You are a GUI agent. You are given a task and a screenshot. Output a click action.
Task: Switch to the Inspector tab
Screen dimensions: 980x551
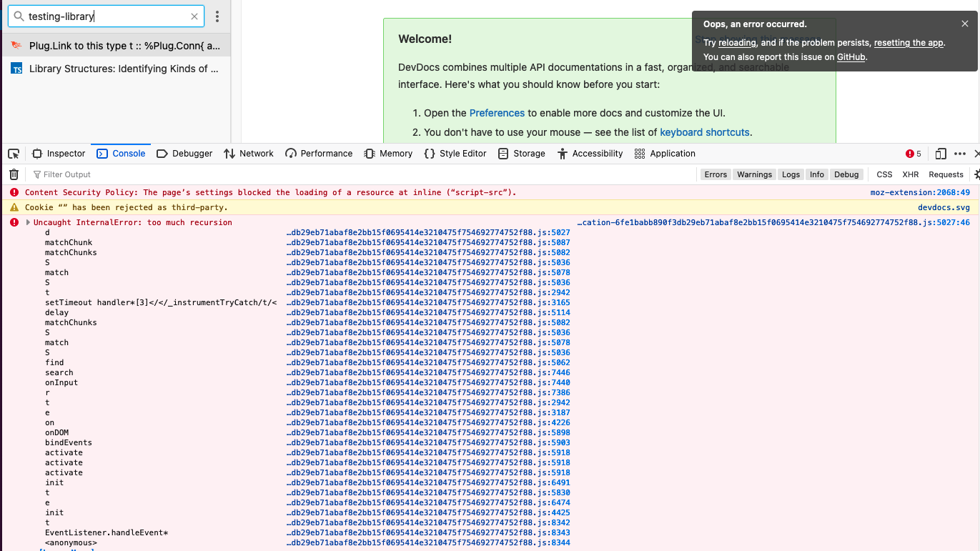58,153
